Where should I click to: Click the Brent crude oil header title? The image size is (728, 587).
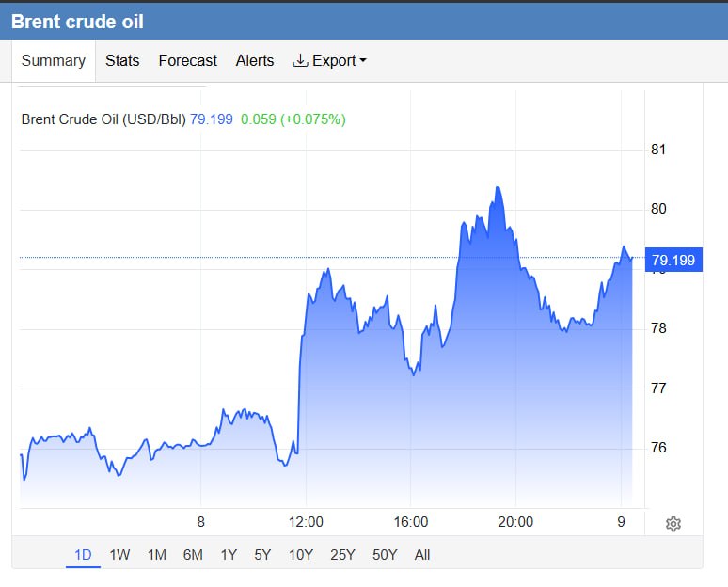pos(77,22)
